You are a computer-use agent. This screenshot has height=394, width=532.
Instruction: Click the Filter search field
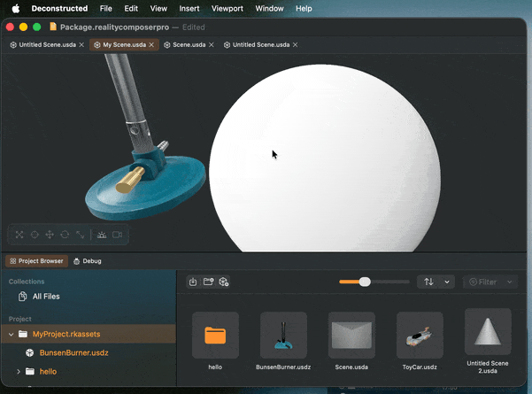click(x=490, y=282)
